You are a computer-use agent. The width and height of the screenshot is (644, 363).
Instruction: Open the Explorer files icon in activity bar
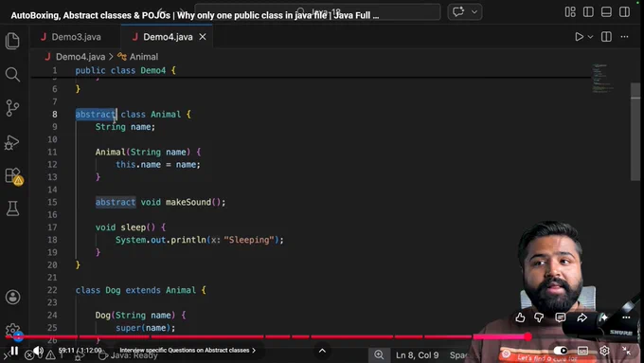click(12, 41)
